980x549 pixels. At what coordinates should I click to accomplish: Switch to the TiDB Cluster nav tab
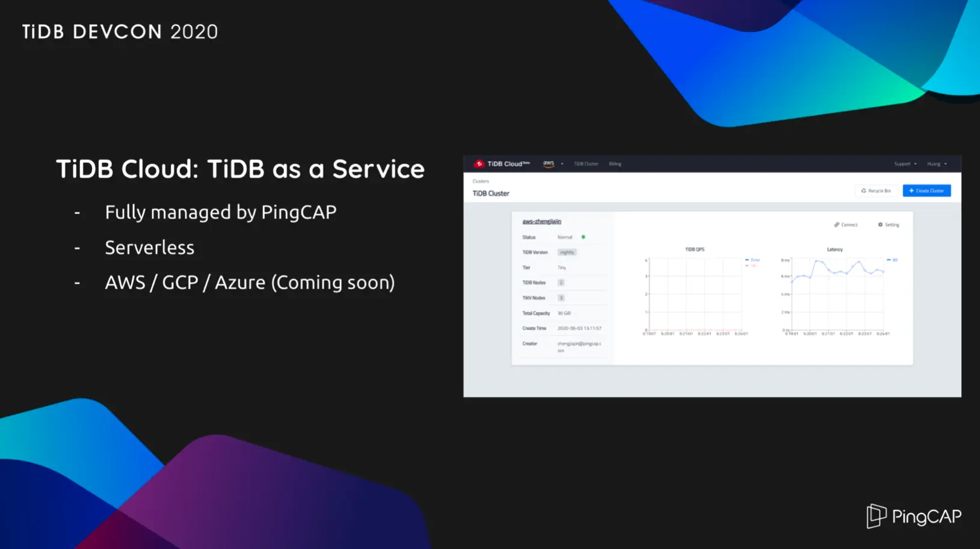[586, 164]
